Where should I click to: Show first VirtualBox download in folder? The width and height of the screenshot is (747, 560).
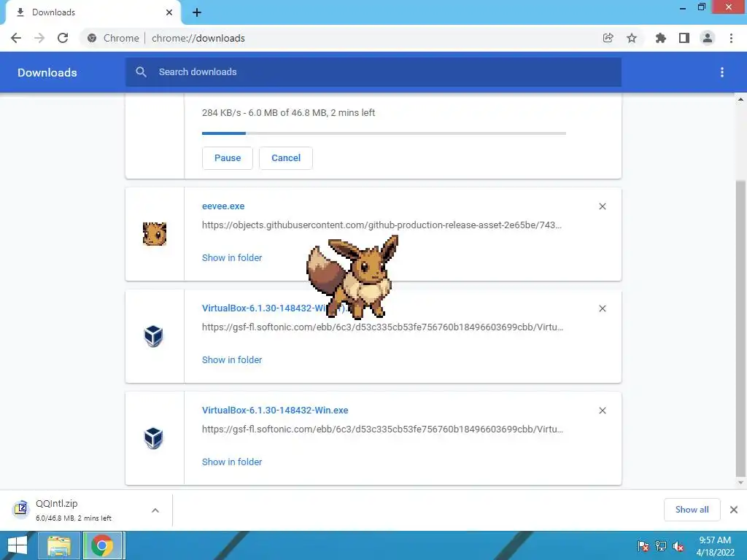pos(232,360)
